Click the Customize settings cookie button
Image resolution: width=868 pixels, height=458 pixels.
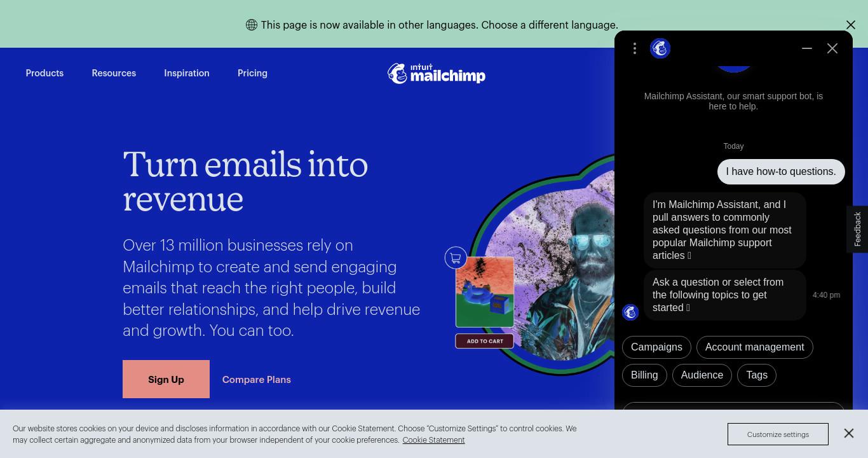(x=778, y=434)
